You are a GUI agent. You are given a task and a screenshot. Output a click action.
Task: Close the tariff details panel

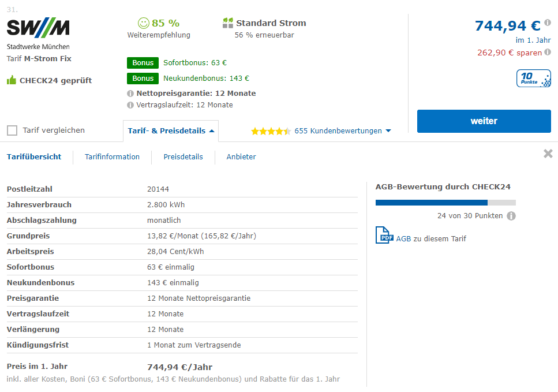548,154
